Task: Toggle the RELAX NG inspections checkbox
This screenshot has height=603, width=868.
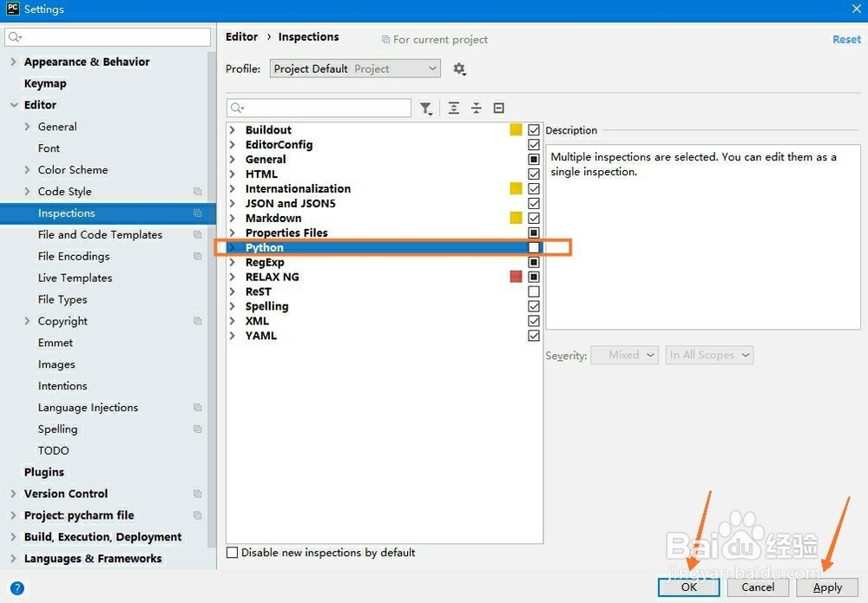Action: pyautogui.click(x=534, y=277)
